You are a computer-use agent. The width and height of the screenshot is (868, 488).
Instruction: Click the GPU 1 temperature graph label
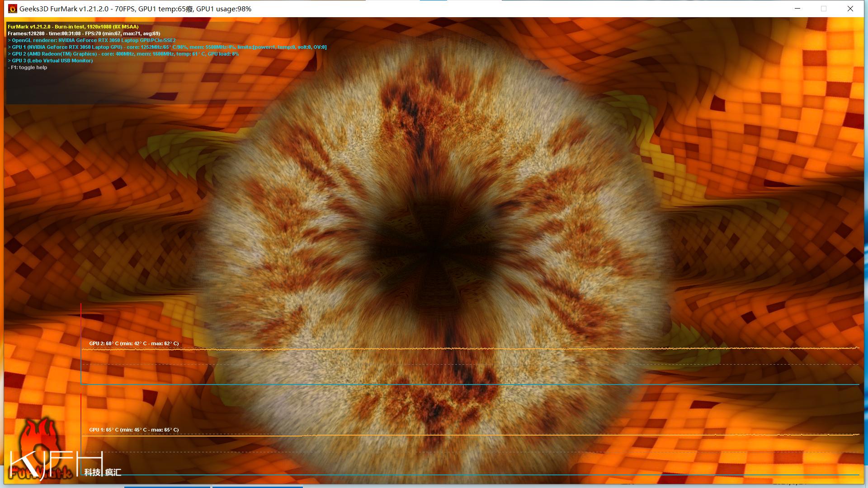point(134,430)
